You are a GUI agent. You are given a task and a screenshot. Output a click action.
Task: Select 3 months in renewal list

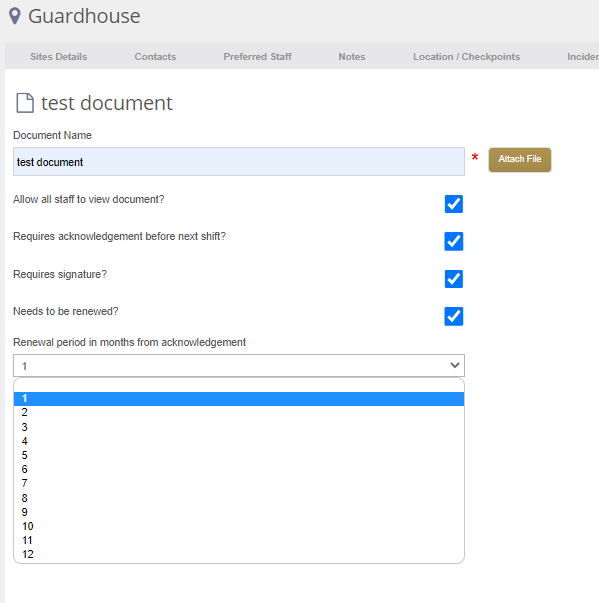coord(239,427)
